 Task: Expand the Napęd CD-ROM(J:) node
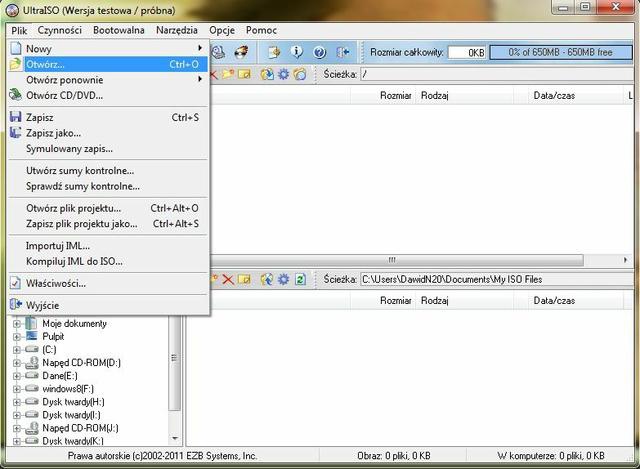(x=17, y=428)
